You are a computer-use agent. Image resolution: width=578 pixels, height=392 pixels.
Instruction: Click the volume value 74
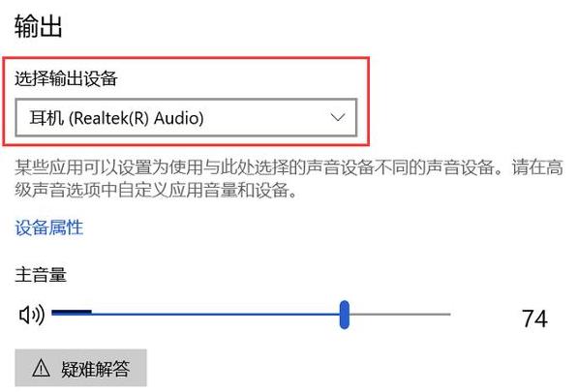pos(534,318)
